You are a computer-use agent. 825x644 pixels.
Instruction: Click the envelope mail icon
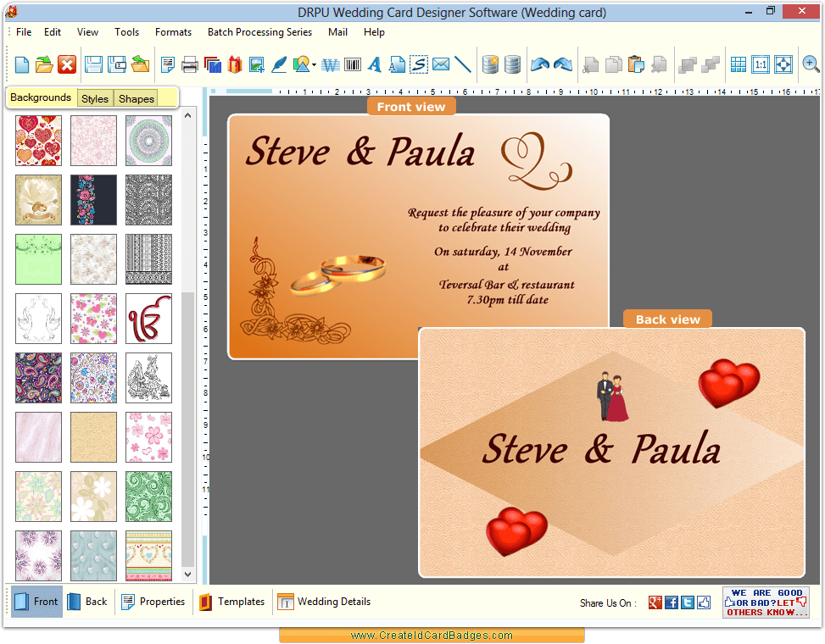pyautogui.click(x=441, y=64)
